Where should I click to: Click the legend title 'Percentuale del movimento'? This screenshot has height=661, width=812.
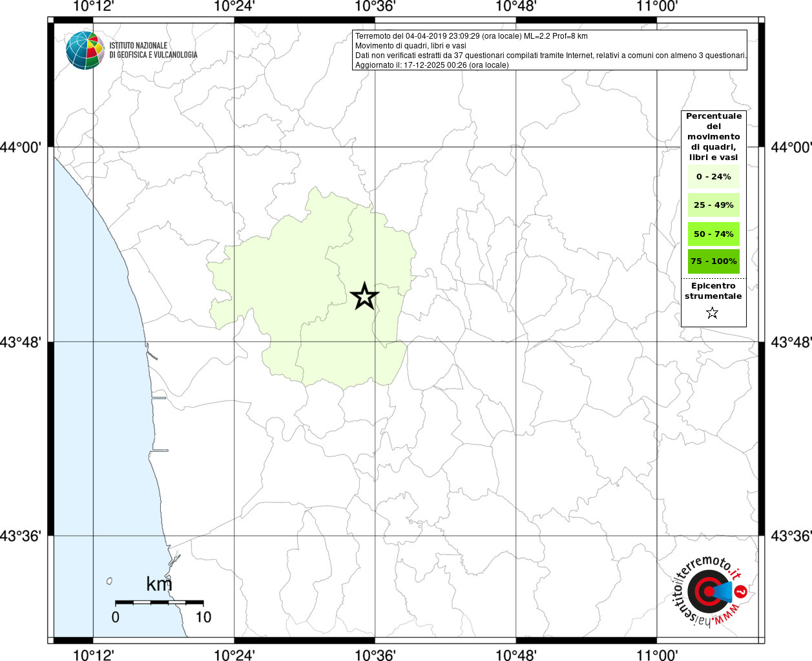[x=714, y=136]
